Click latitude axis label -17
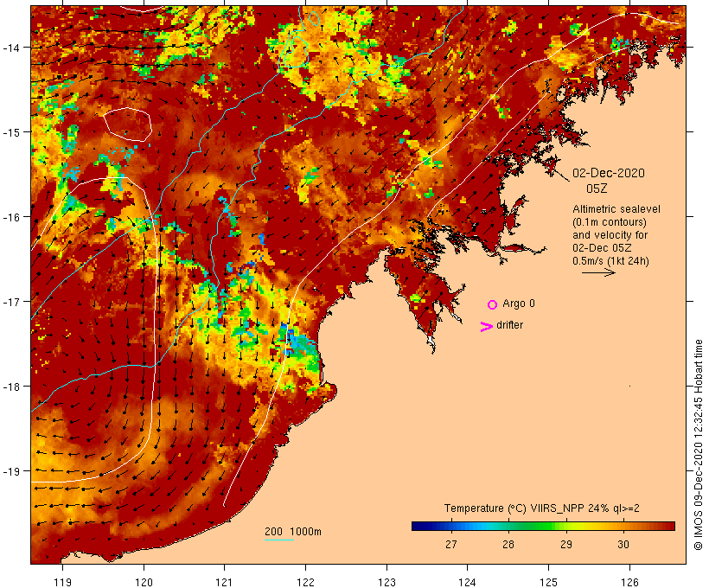Screen dimensions: 709x588 coord(11,302)
